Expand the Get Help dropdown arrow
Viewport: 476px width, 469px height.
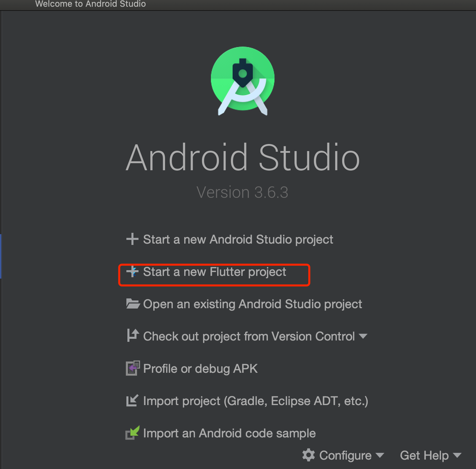click(x=457, y=455)
